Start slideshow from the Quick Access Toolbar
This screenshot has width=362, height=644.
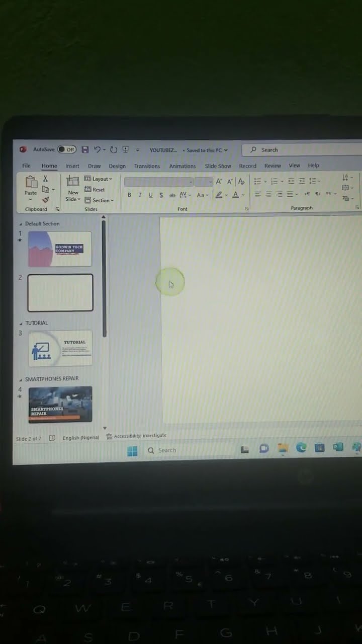[x=126, y=149]
